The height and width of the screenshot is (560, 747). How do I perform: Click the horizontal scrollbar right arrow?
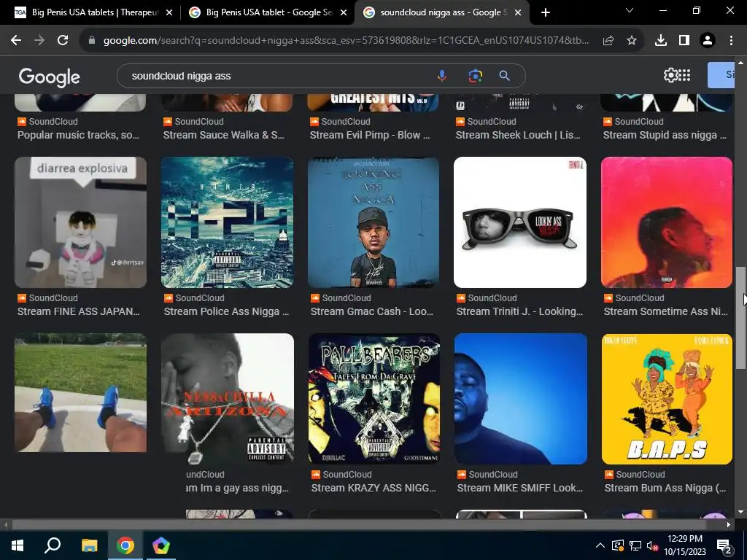(729, 524)
